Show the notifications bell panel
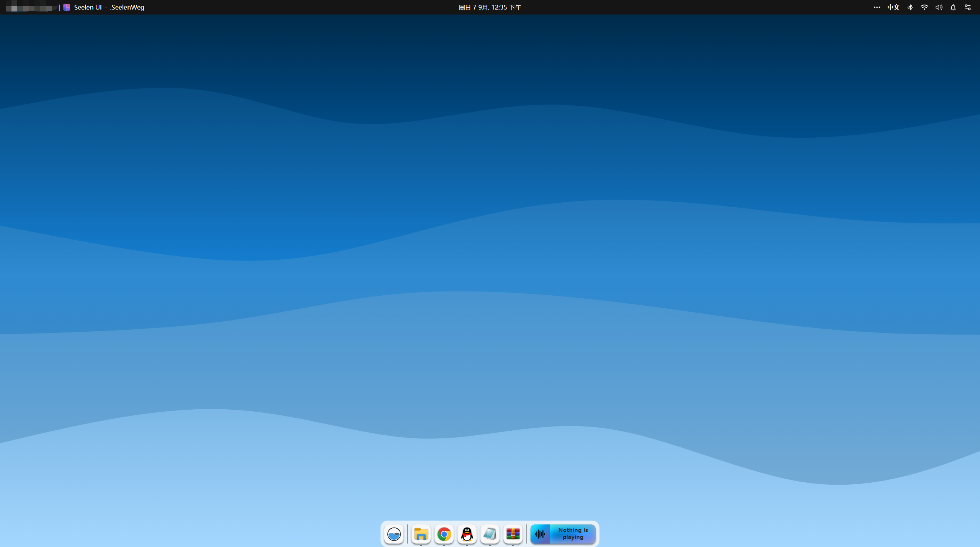Screen dimensions: 980x547 pos(953,7)
